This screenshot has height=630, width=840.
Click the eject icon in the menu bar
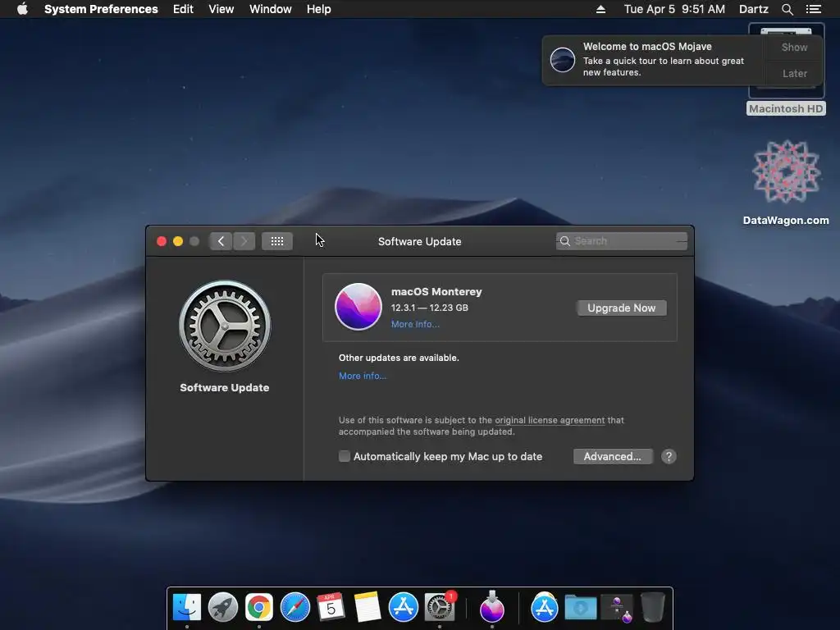600,9
